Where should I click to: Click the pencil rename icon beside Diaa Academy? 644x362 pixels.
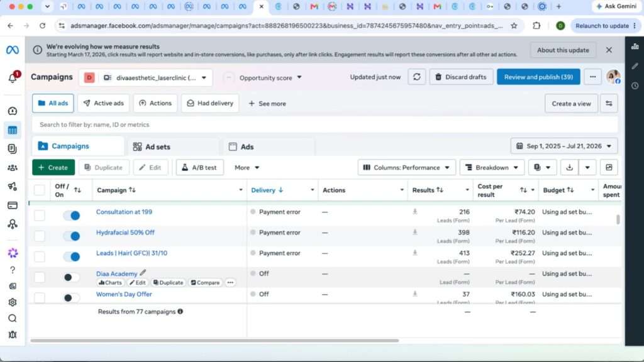[143, 273]
